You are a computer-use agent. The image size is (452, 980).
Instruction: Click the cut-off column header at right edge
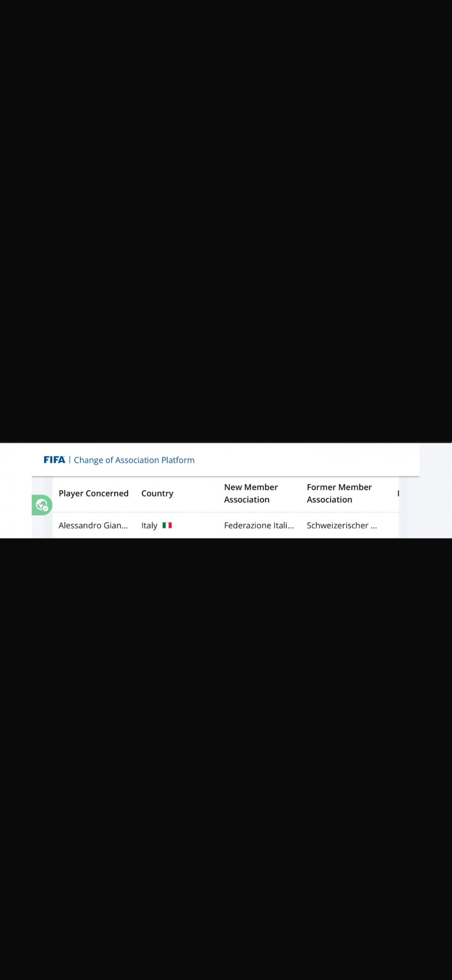tap(398, 493)
